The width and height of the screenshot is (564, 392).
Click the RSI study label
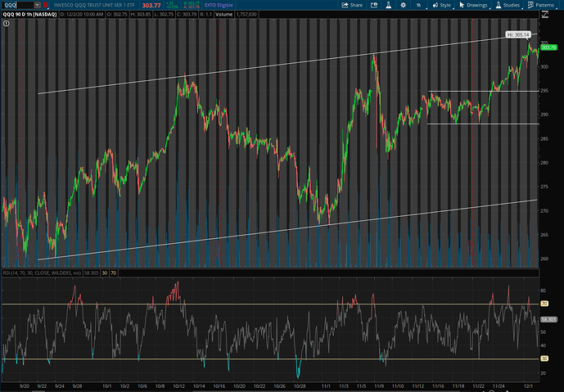tap(41, 272)
